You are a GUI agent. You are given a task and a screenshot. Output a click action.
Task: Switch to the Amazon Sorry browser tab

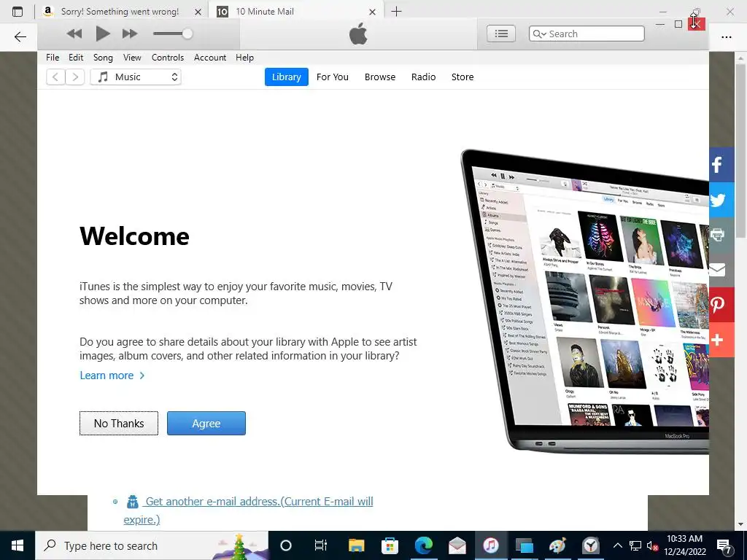[122, 12]
